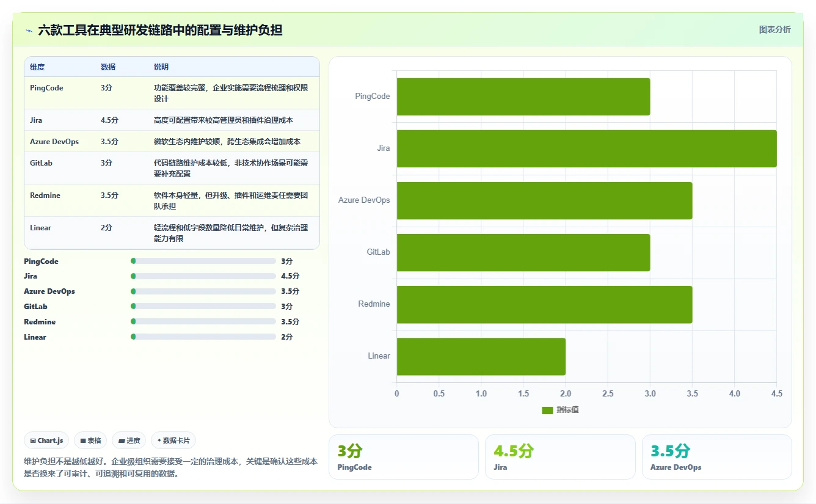Click the page title 六款工具在典型研发链路
816x504 pixels.
160,30
